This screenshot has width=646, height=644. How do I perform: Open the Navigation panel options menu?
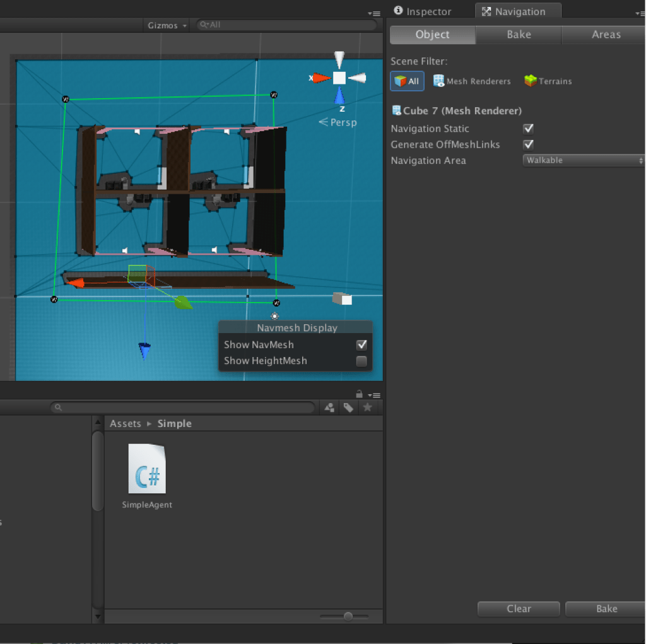pyautogui.click(x=640, y=13)
